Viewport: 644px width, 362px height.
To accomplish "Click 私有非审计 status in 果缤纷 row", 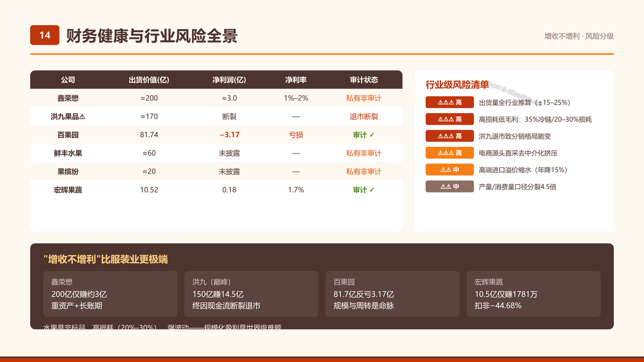I will pyautogui.click(x=364, y=171).
